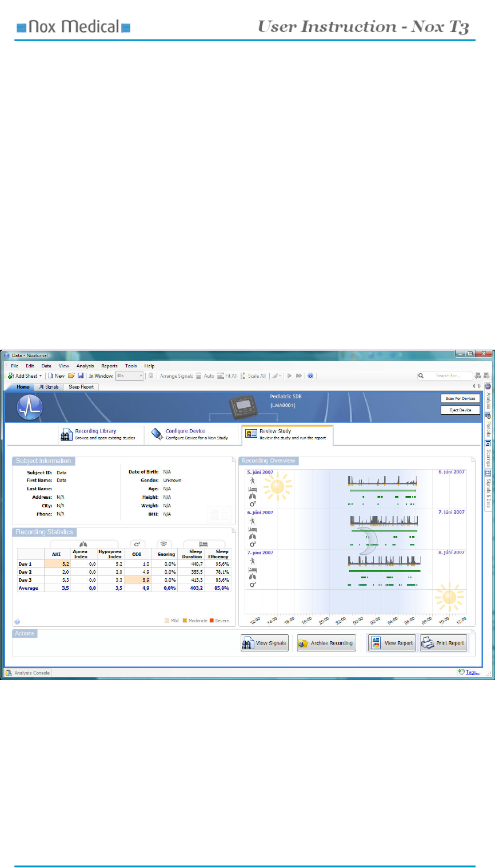Open the File menu
The height and width of the screenshot is (868, 495).
pyautogui.click(x=14, y=366)
